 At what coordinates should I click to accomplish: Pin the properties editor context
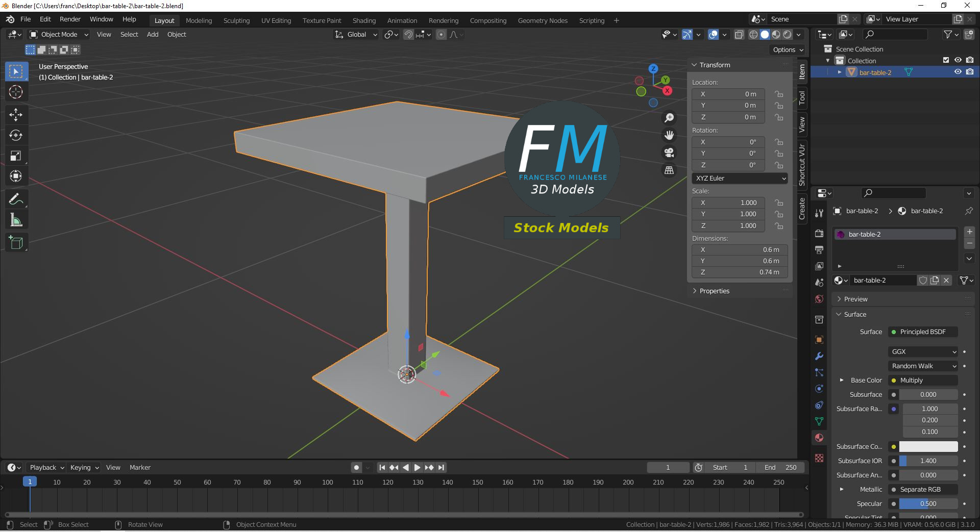point(969,211)
